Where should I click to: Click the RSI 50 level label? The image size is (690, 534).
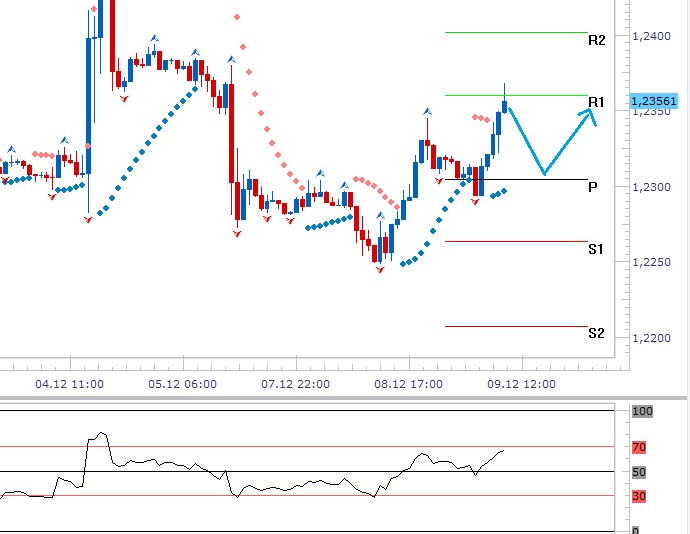[639, 472]
